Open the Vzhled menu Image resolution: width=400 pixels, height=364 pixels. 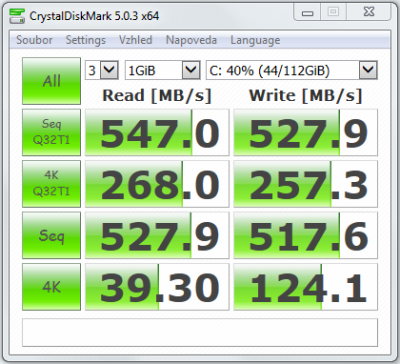point(136,40)
